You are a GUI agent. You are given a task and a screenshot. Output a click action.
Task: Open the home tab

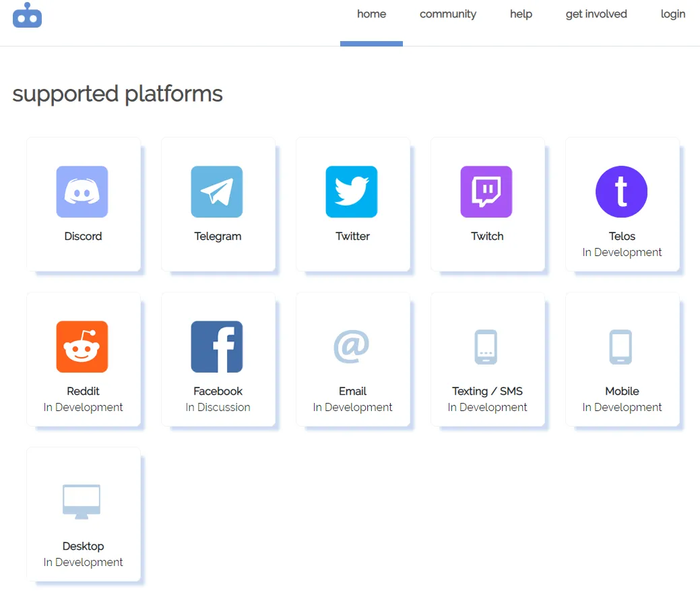(371, 14)
